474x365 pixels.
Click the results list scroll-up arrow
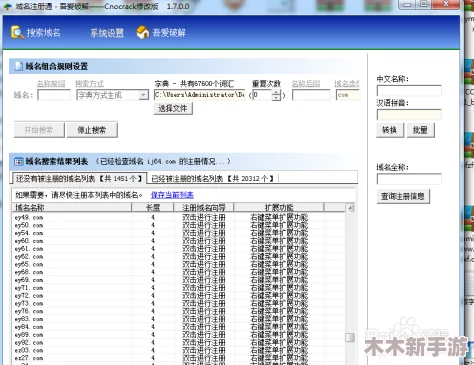pos(350,208)
